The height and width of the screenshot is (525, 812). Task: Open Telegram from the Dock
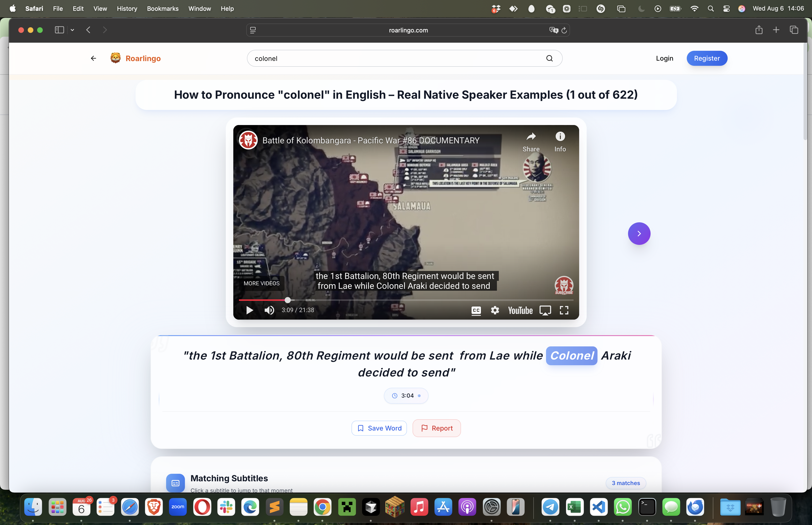pos(550,507)
